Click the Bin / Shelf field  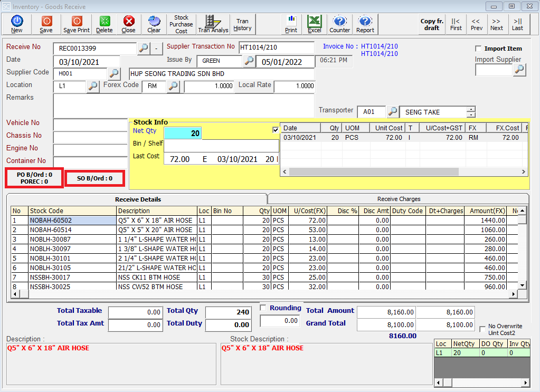(222, 145)
